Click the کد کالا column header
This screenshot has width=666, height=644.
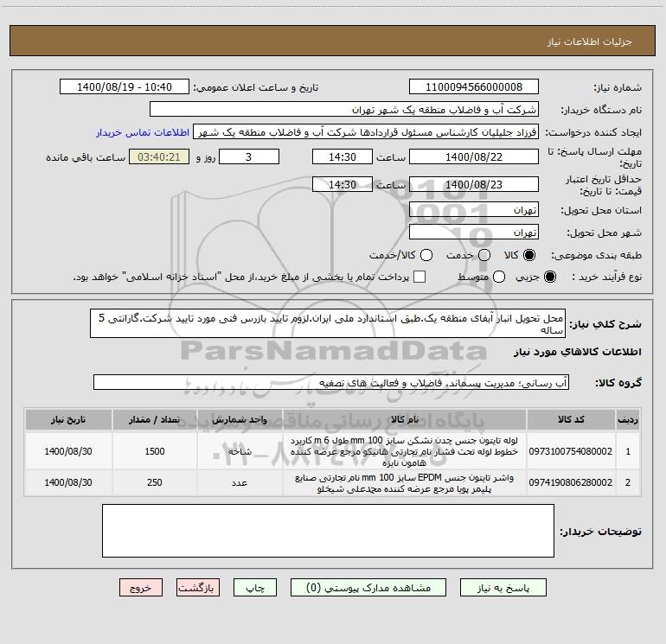tap(571, 420)
